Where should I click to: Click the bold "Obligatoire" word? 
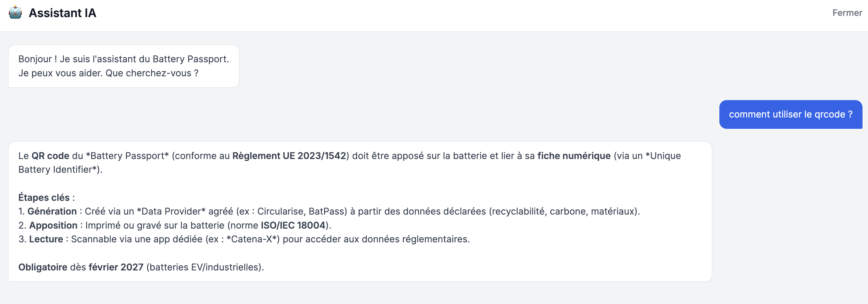pyautogui.click(x=43, y=267)
